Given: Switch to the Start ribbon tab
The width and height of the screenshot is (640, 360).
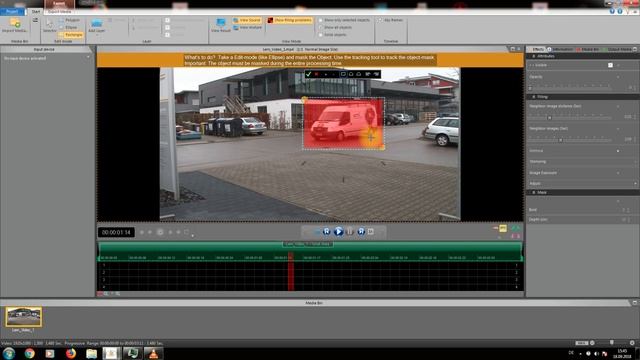Looking at the screenshot, I should [36, 11].
